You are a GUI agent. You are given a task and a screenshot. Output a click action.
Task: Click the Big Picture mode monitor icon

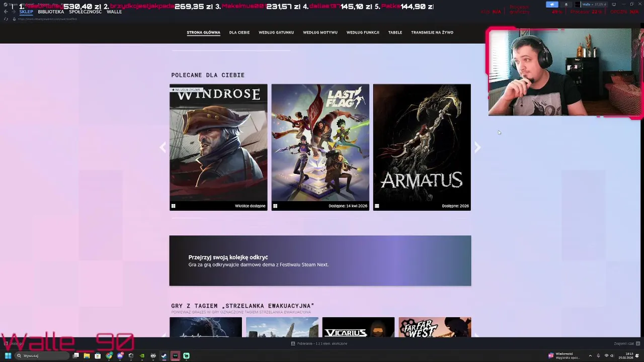(x=614, y=5)
